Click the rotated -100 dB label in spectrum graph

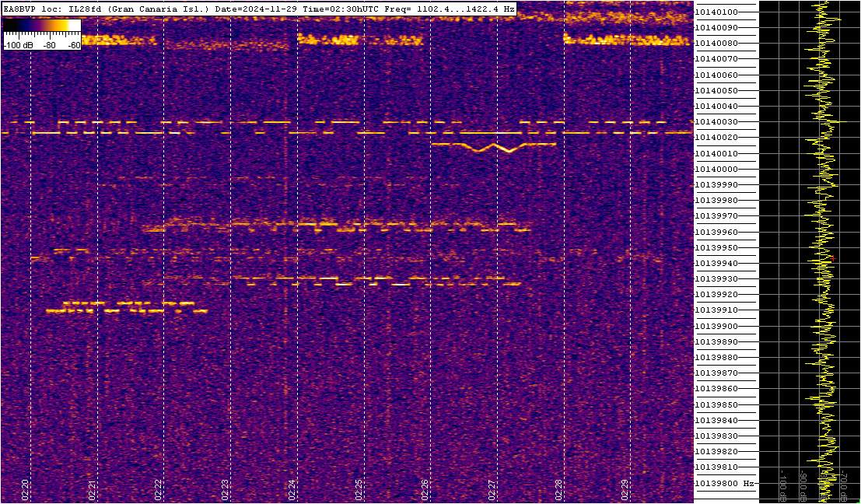point(782,485)
